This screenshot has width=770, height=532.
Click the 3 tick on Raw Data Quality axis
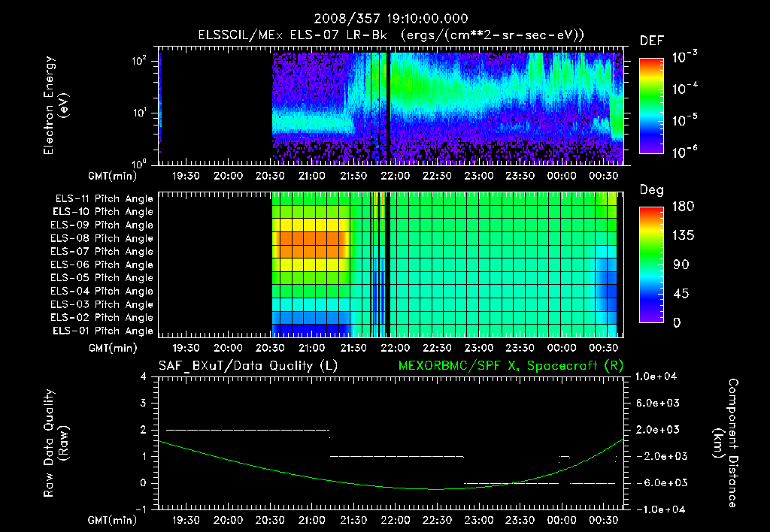(x=144, y=404)
